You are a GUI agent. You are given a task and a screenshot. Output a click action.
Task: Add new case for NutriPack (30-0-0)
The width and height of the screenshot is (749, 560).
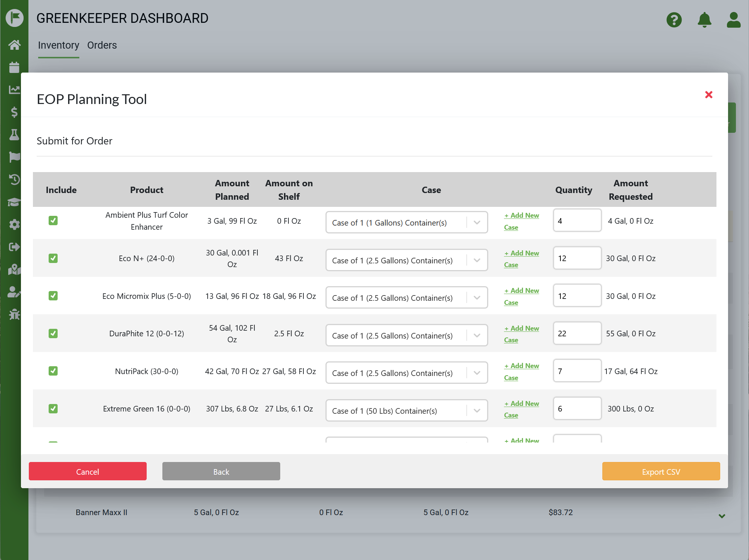point(522,372)
